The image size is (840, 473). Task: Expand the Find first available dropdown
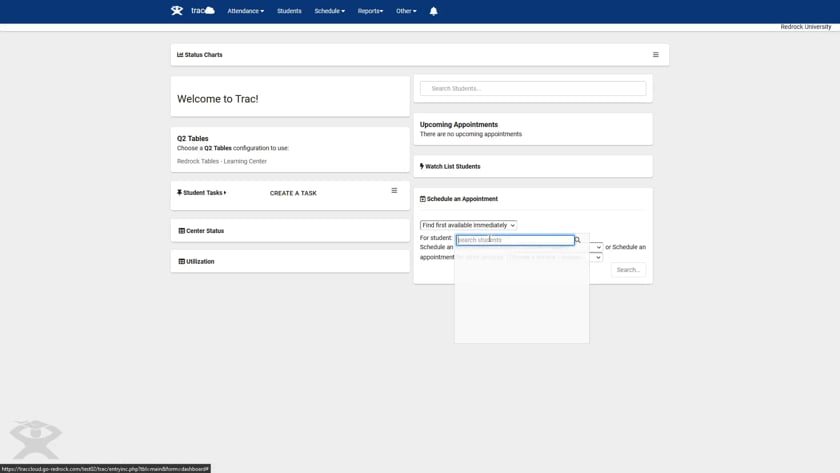pyautogui.click(x=468, y=225)
